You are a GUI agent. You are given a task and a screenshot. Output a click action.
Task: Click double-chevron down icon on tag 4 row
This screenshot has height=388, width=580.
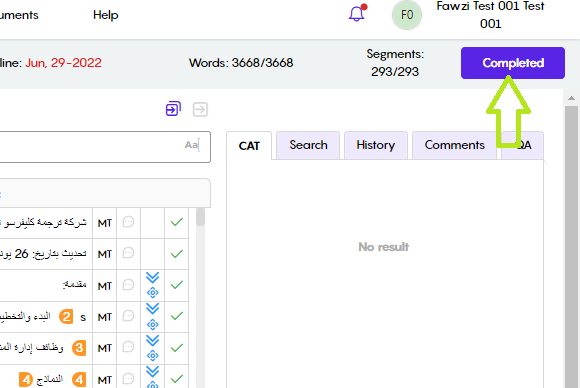(x=152, y=372)
